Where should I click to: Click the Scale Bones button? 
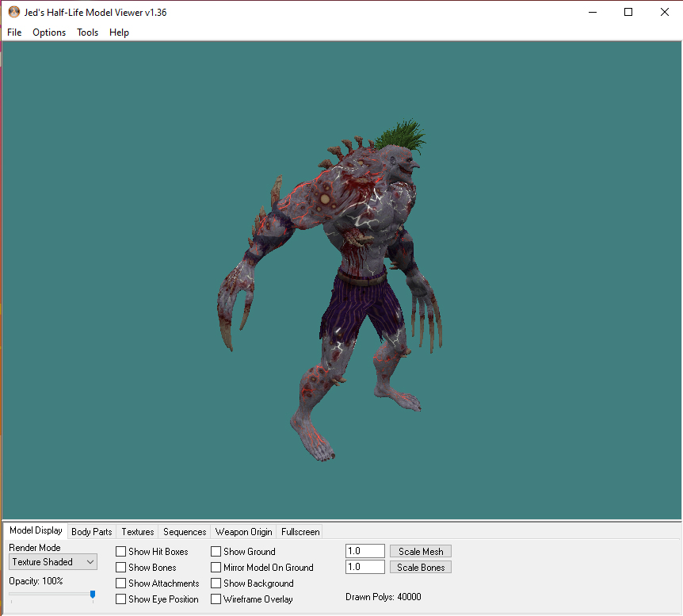click(x=421, y=567)
